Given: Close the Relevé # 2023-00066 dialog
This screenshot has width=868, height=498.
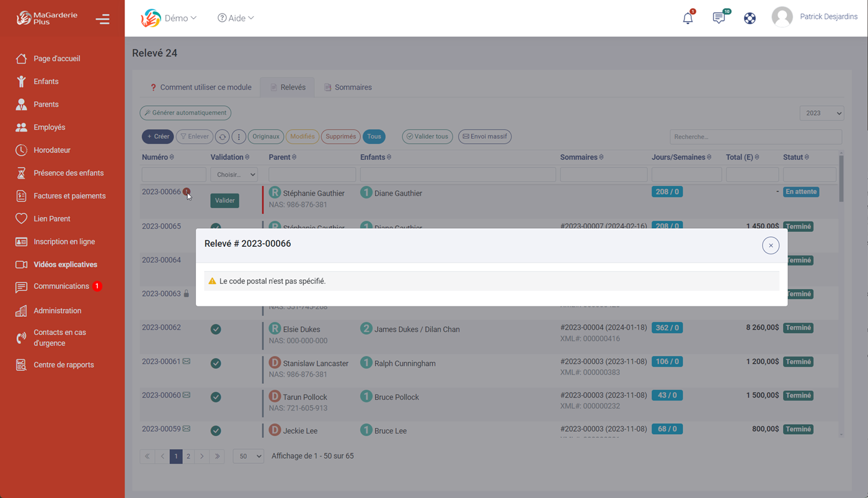Looking at the screenshot, I should [x=771, y=246].
